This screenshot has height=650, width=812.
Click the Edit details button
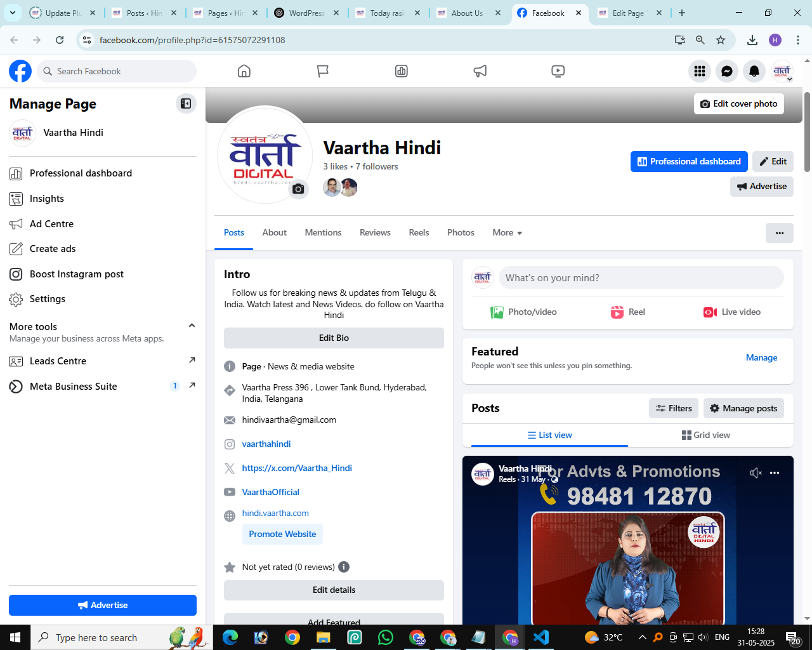tap(334, 590)
